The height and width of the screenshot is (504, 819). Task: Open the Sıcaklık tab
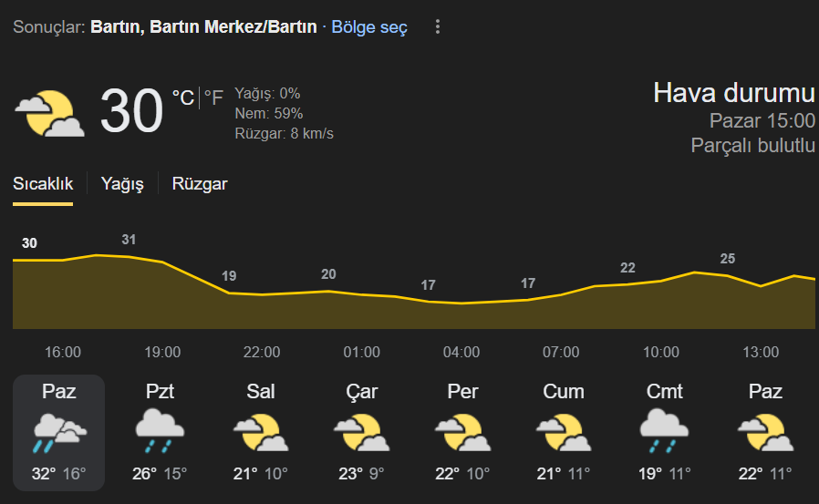[x=43, y=184]
